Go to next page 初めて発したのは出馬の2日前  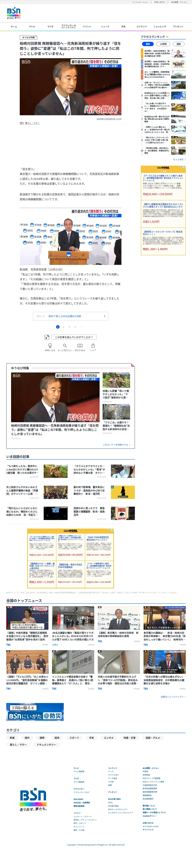coord(71,316)
